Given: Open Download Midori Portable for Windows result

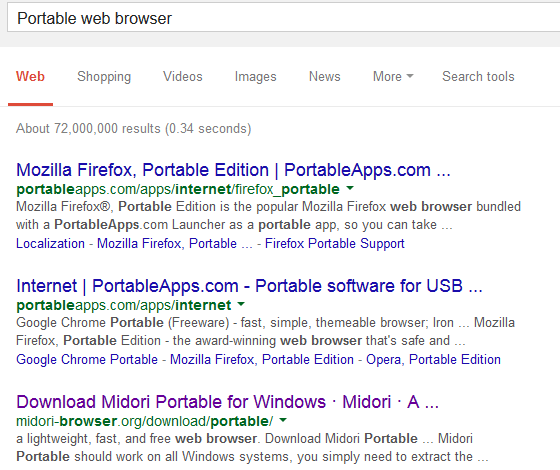Looking at the screenshot, I should click(227, 402).
